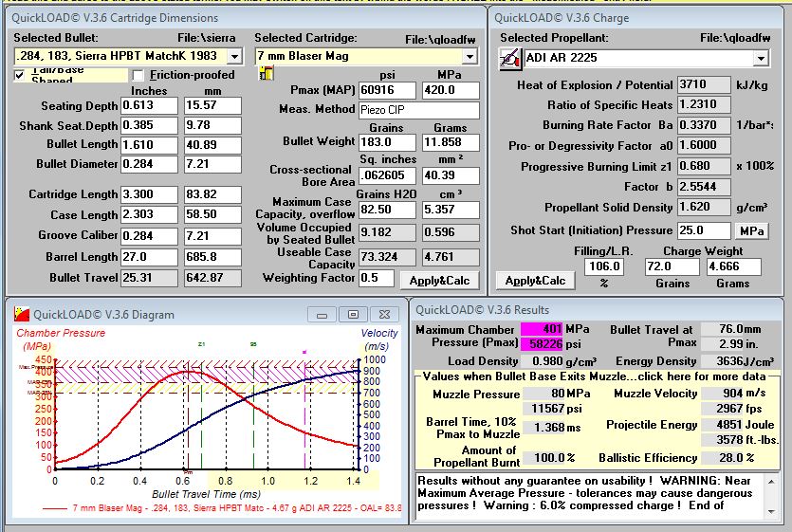This screenshot has width=792, height=532.
Task: Edit the Bullet Weight grains field 183.0
Action: [387, 142]
